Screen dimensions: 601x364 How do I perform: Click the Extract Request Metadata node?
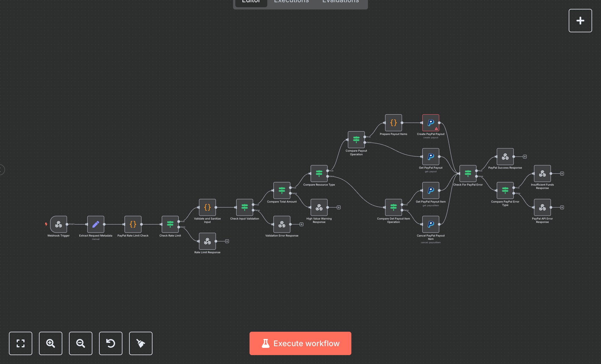[96, 224]
